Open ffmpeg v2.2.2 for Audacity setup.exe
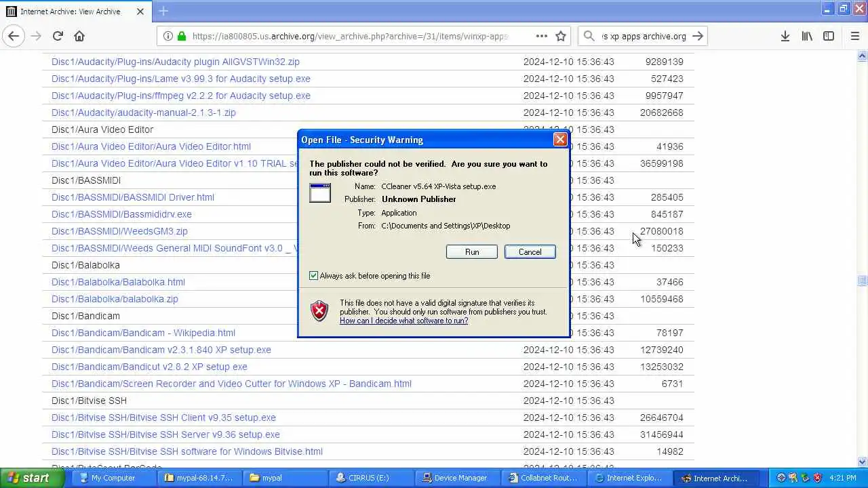The image size is (868, 488). click(181, 96)
